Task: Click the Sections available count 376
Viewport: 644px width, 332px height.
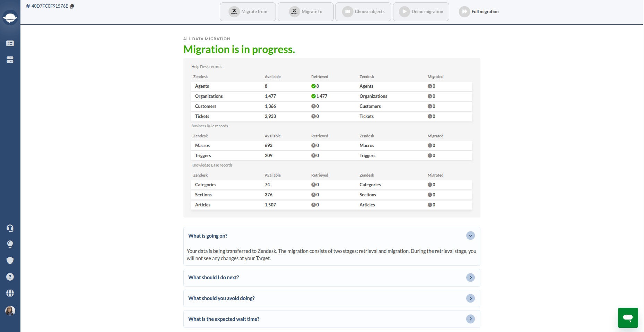Action: (269, 195)
